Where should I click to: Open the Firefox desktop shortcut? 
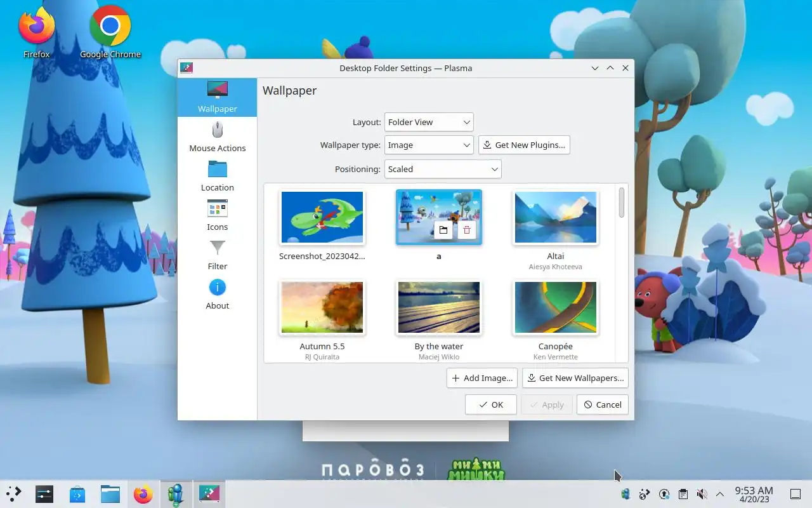coord(36,32)
